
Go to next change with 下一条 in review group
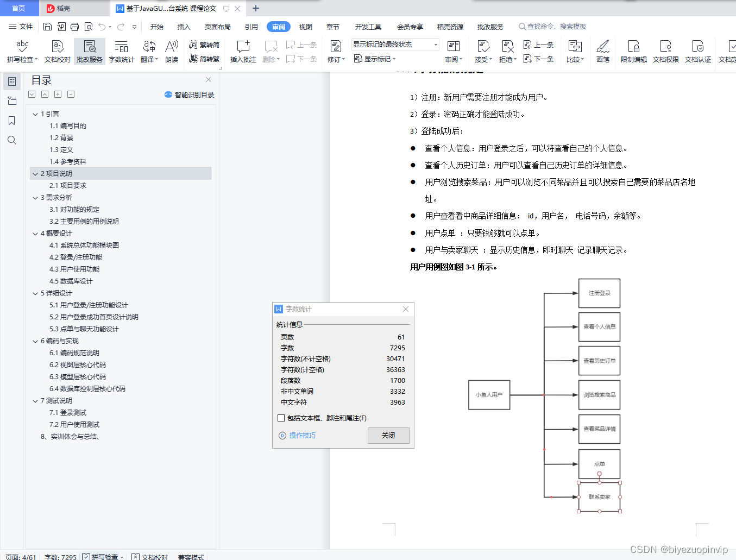[539, 59]
